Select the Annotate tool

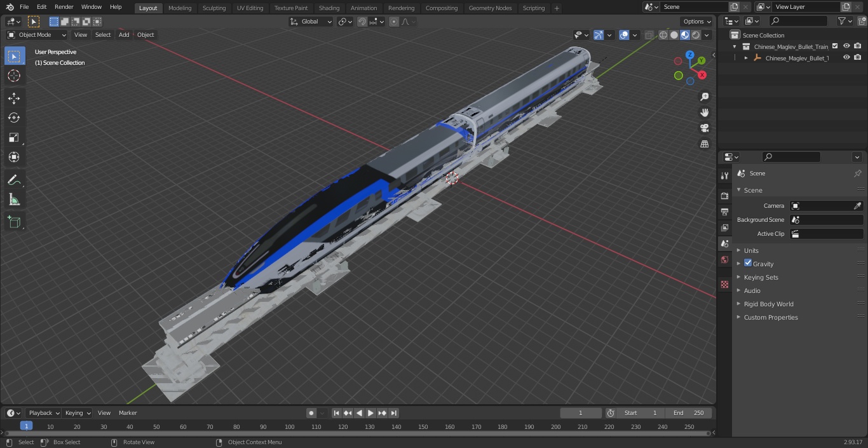(14, 180)
